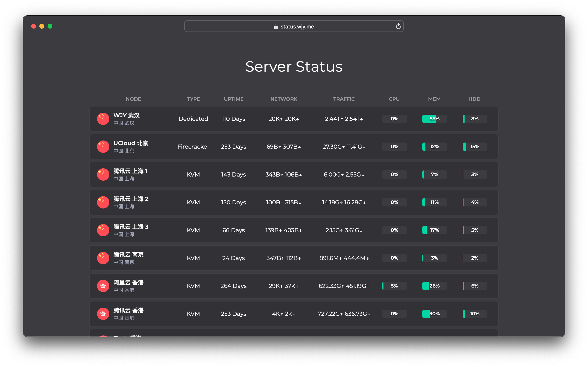
Task: Click the China flag icon for WJY 武汉
Action: [103, 119]
